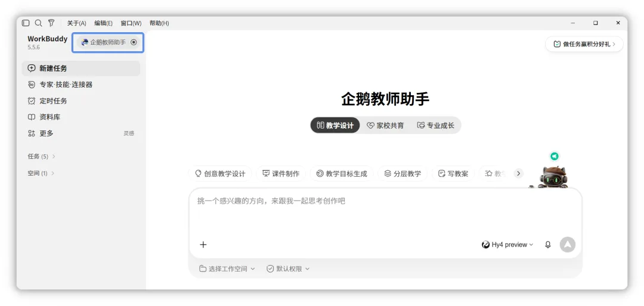Click the filter funnel icon
This screenshot has height=306, width=644.
point(51,23)
